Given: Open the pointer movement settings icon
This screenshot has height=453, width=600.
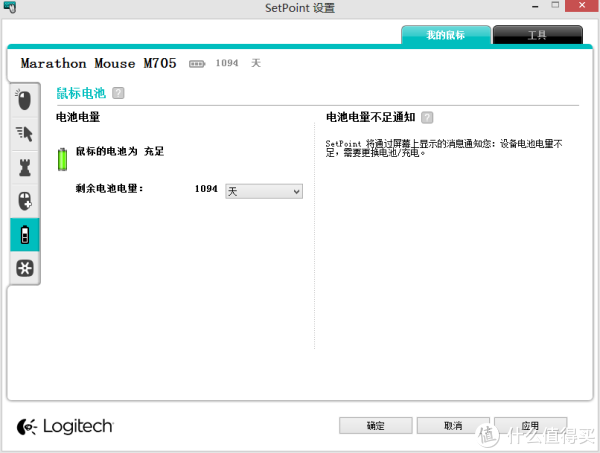Looking at the screenshot, I should [24, 134].
